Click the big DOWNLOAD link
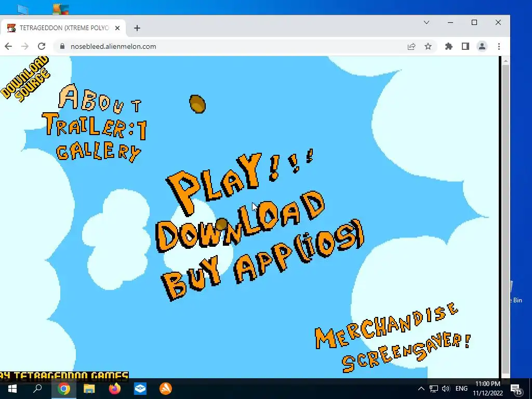 (240, 221)
